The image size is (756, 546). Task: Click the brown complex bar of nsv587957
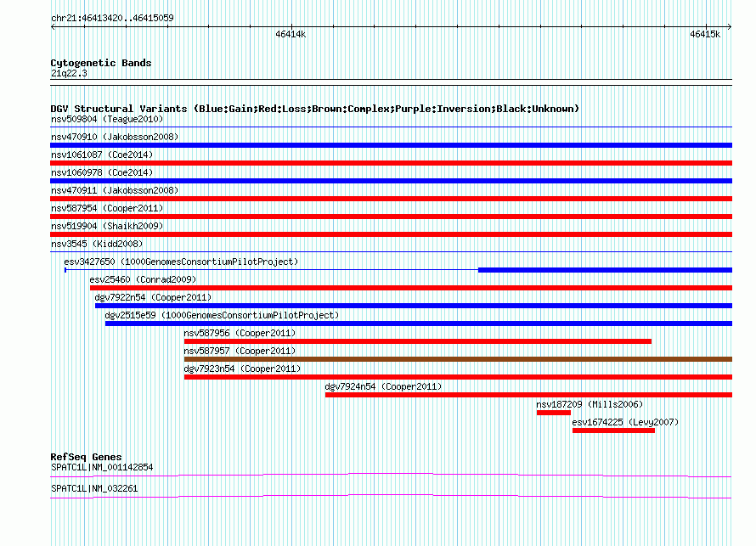tap(458, 359)
